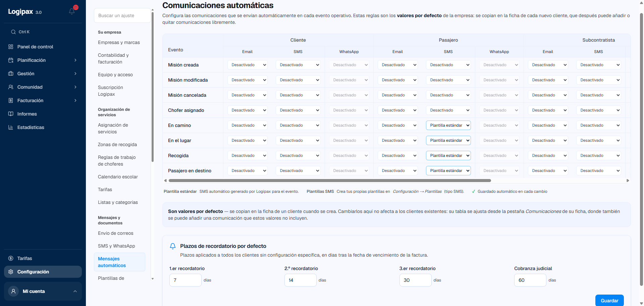
Task: Click the table horizontal scrollbar thumb
Action: 330,181
